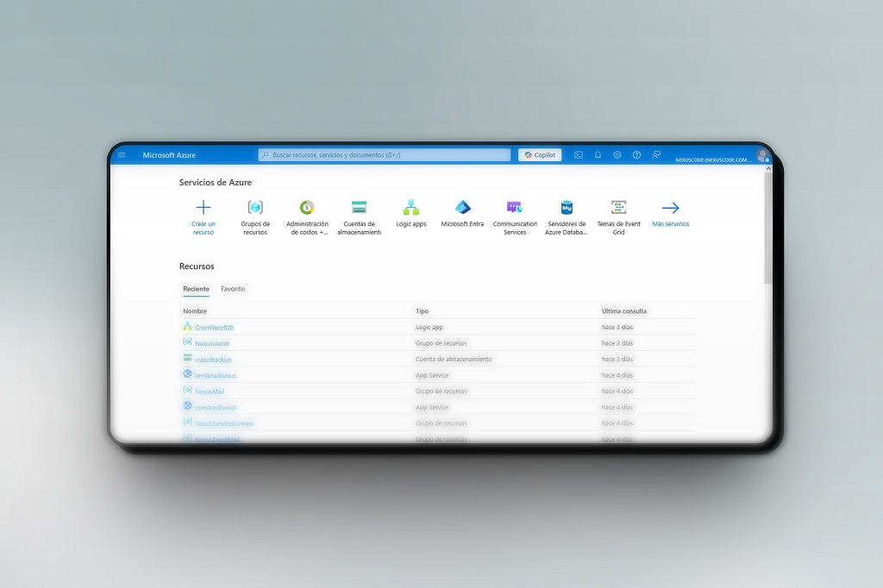883x588 pixels.
Task: Go to Más servicios arrow
Action: (670, 209)
